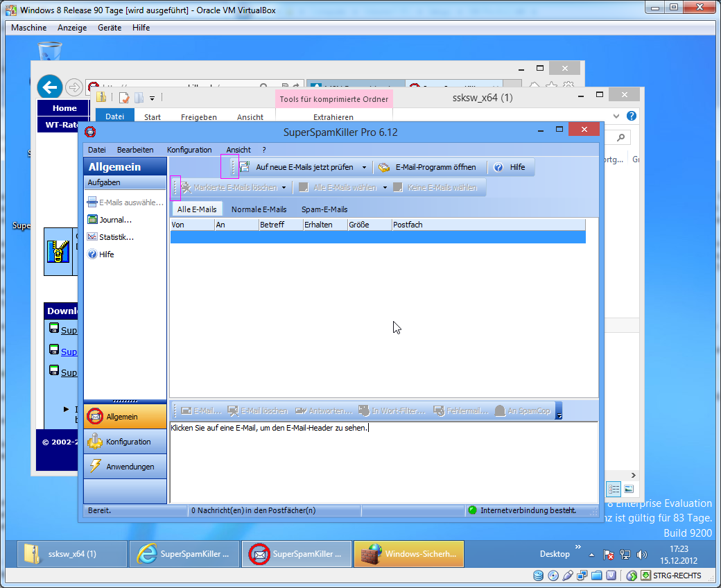Open the Konfiguration menu in menu bar
Image resolution: width=721 pixels, height=588 pixels.
189,150
